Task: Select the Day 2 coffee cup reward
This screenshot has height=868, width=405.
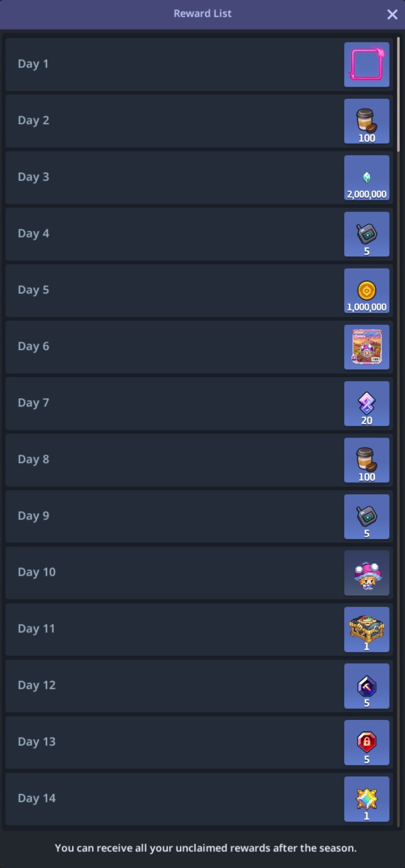Action: tap(366, 121)
